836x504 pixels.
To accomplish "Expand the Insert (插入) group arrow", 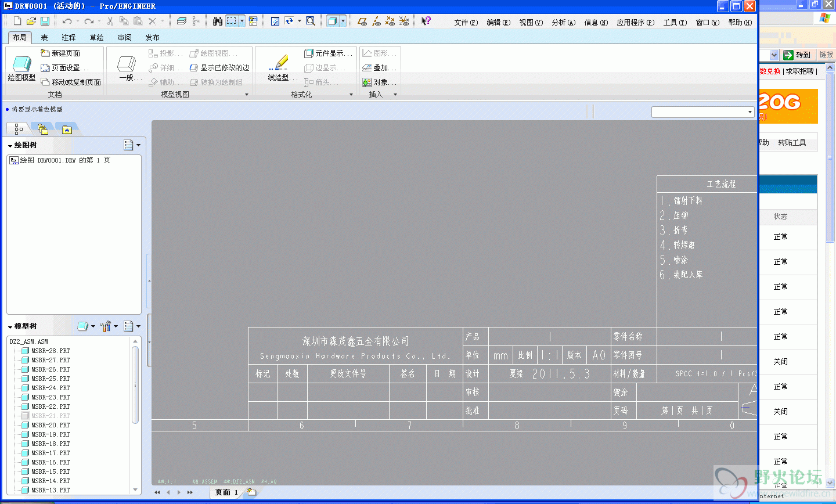I will coord(395,95).
